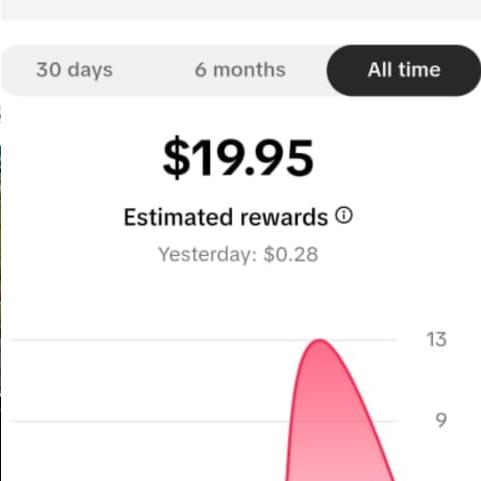Open the Estimated rewards info icon
Viewport: 481px width, 481px height.
[x=344, y=215]
